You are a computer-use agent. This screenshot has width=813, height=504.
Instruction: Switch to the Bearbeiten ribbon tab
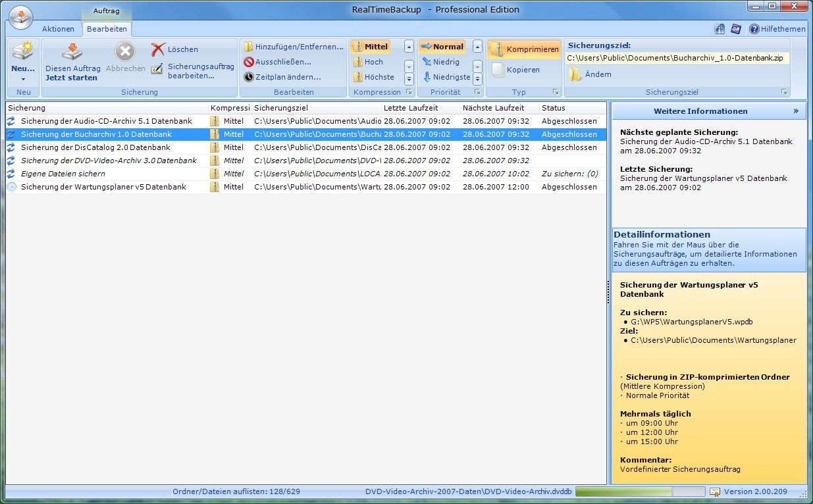(x=107, y=29)
